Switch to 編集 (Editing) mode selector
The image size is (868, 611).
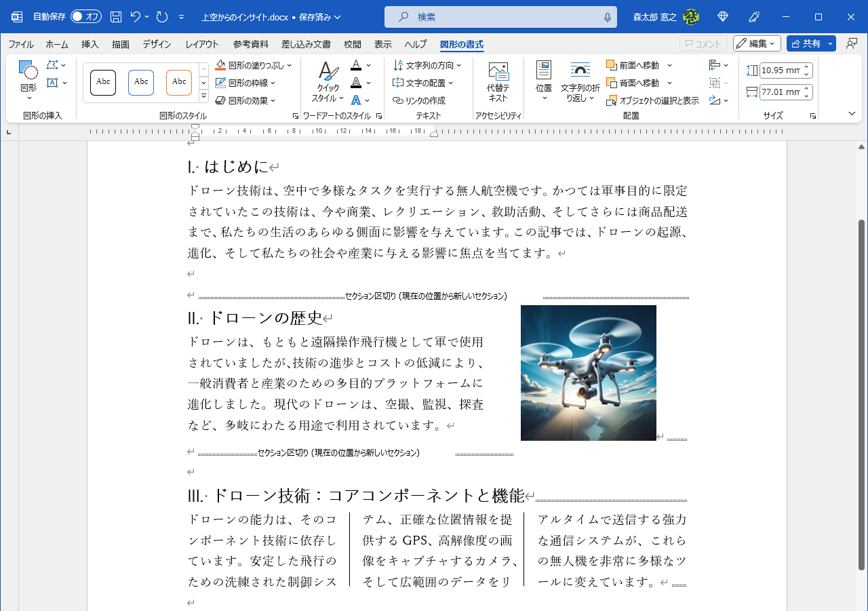click(x=757, y=43)
